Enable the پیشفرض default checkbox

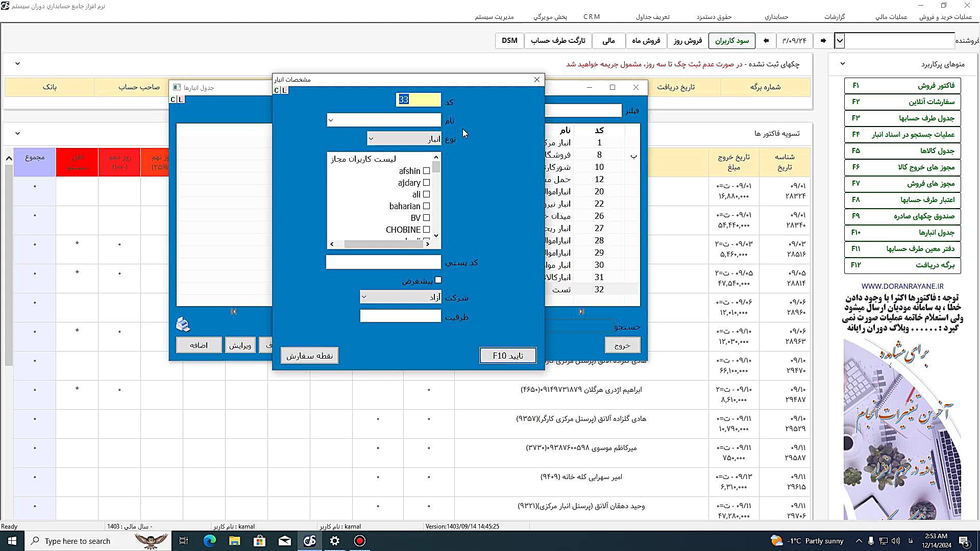tap(438, 280)
